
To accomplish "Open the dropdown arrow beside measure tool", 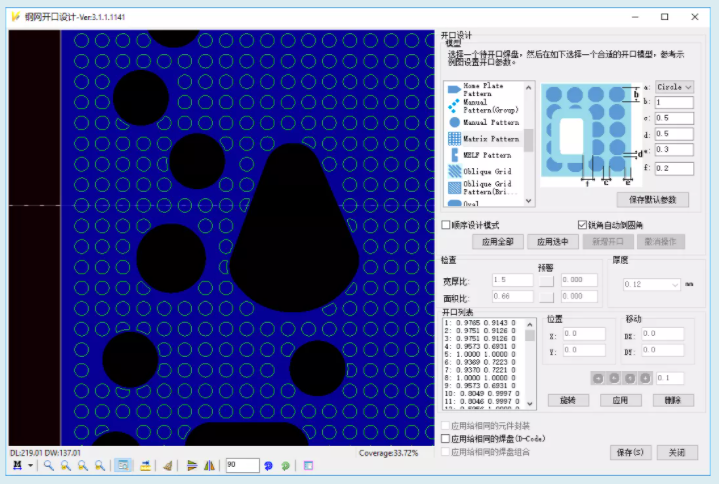I will [x=30, y=466].
